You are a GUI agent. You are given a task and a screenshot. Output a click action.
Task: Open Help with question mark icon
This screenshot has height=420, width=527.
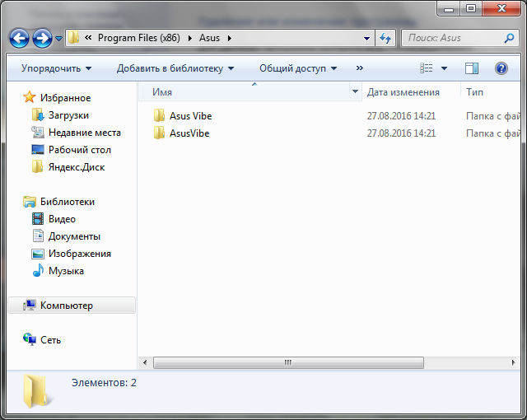click(501, 68)
